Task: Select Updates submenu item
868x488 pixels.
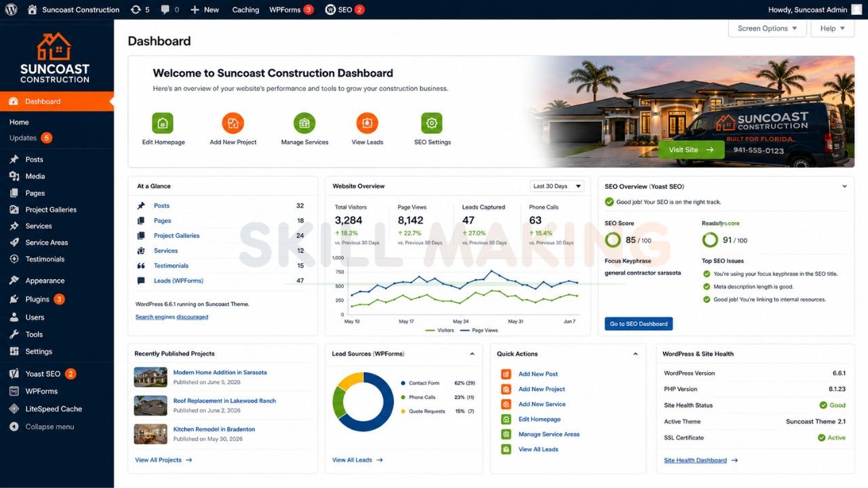Action: coord(31,138)
